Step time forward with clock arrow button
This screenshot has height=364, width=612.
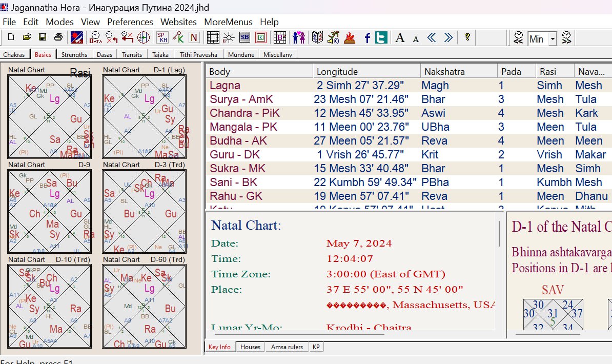(566, 38)
